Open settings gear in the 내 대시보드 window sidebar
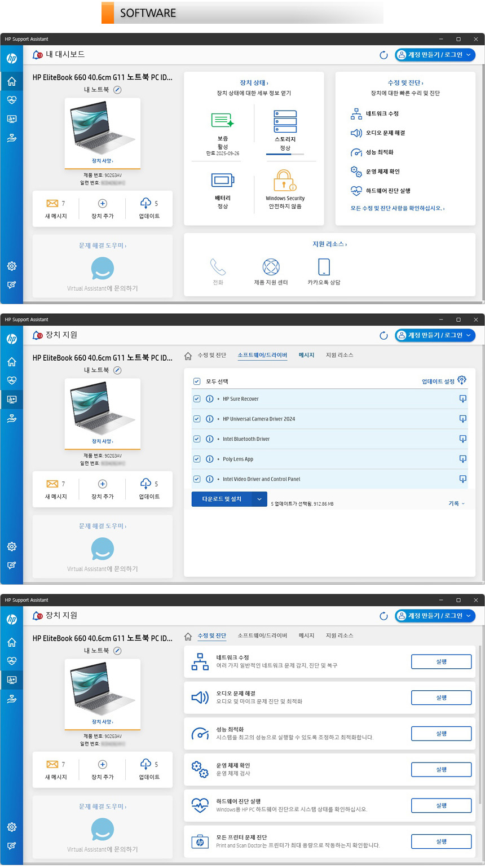Image resolution: width=485 pixels, height=868 pixels. pyautogui.click(x=11, y=266)
